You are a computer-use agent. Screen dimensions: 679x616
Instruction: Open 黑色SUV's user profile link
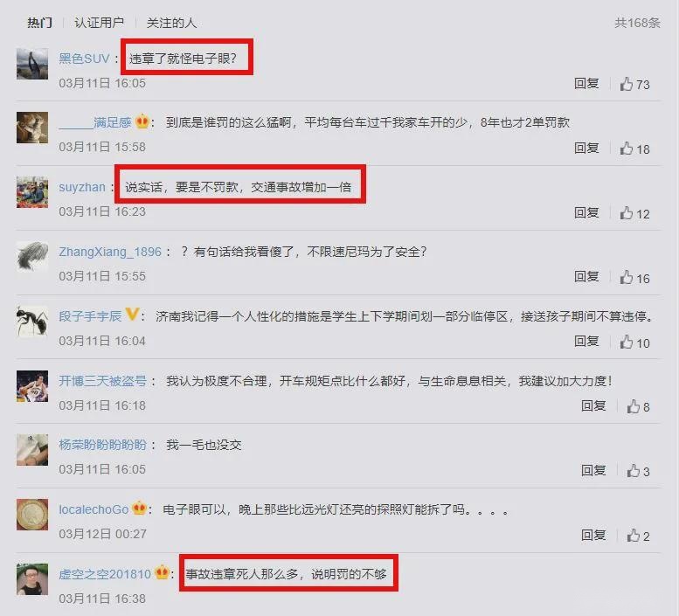85,59
